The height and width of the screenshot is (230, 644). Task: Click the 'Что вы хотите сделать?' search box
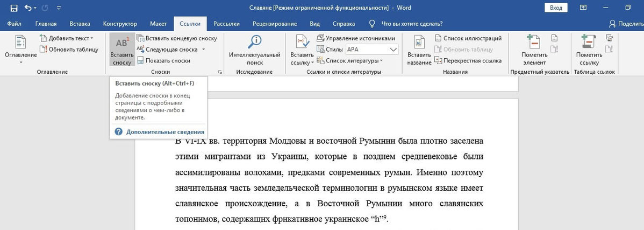pos(412,24)
